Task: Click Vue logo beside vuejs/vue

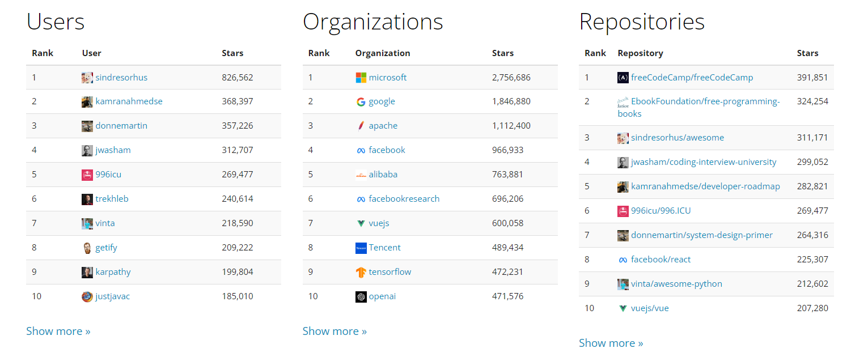Action: [x=623, y=309]
